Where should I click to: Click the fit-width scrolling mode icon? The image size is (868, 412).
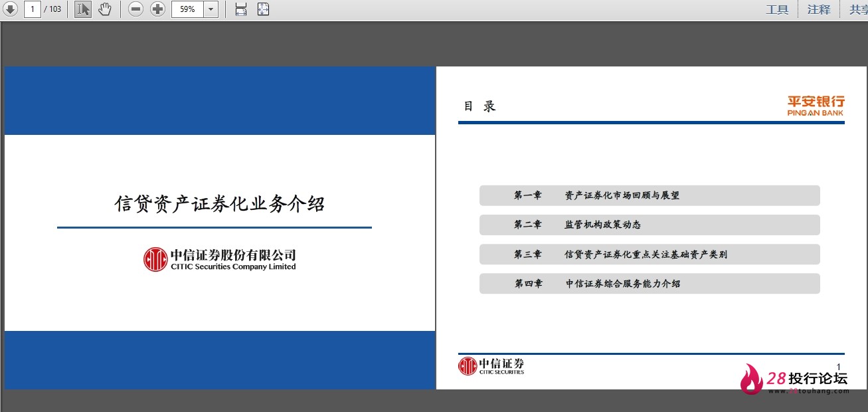241,9
